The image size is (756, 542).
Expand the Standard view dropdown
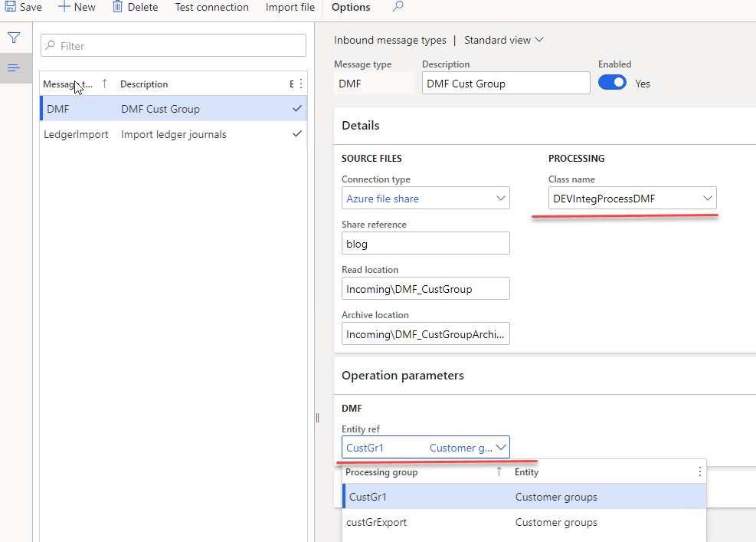[x=503, y=40]
